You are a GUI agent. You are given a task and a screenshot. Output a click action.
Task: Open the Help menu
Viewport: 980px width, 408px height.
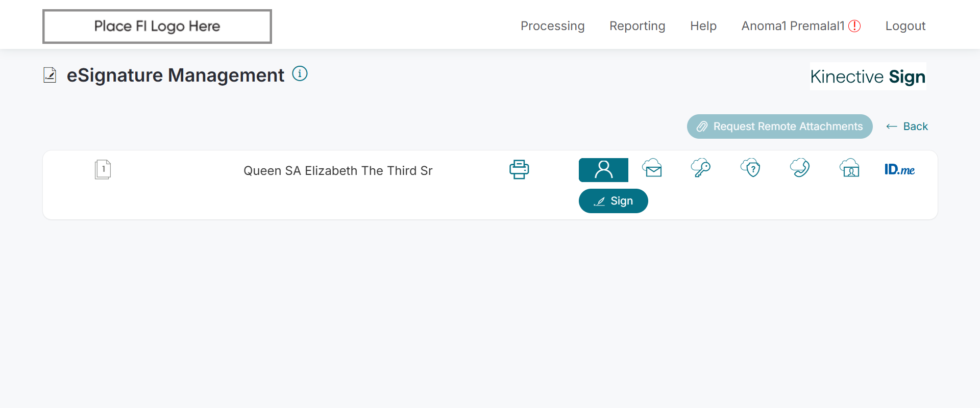[x=703, y=26]
